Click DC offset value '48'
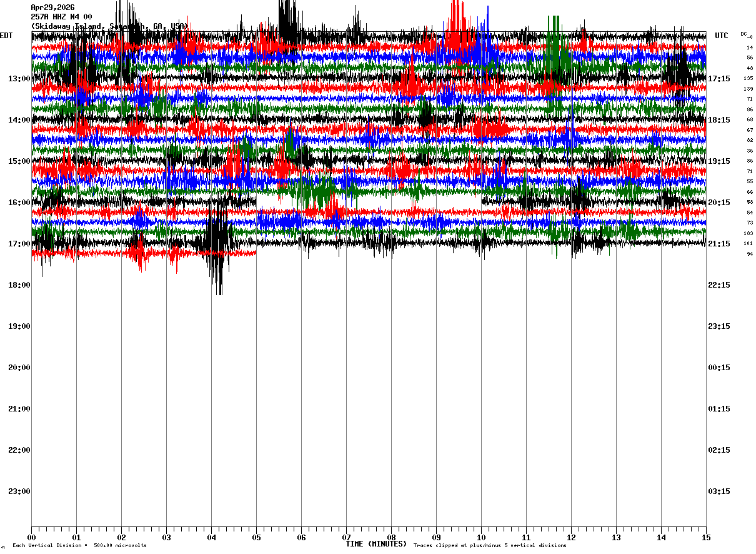Screen dimensions: 756x554 [x=750, y=68]
